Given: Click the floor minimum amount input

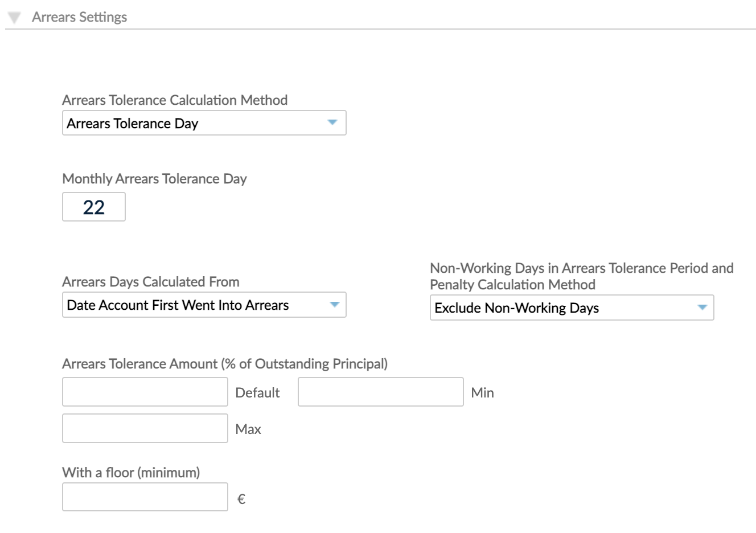Looking at the screenshot, I should point(145,497).
